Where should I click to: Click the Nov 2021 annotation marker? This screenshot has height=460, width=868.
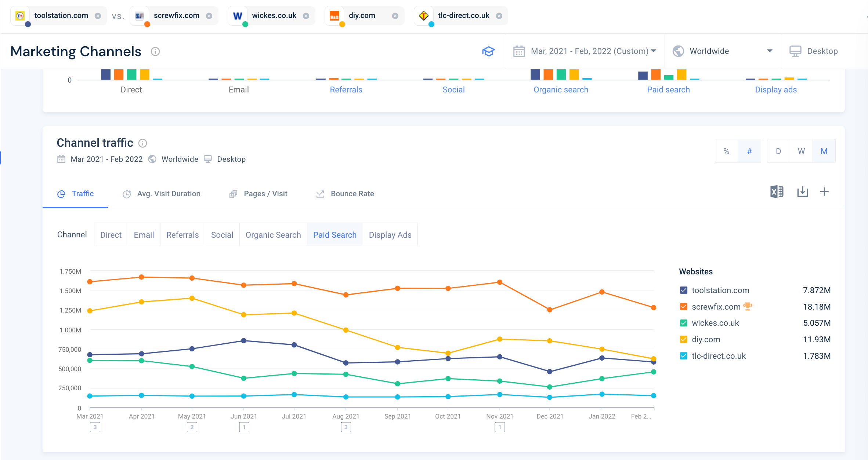499,427
